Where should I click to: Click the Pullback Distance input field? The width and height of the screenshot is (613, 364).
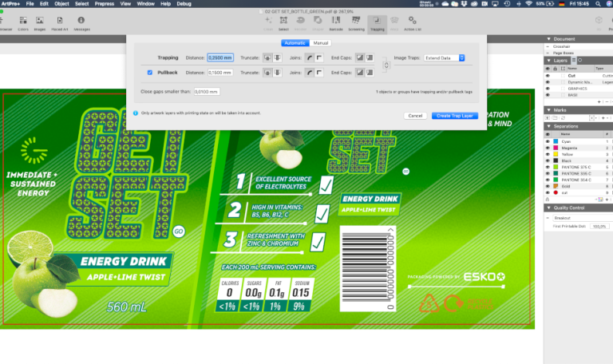(220, 73)
